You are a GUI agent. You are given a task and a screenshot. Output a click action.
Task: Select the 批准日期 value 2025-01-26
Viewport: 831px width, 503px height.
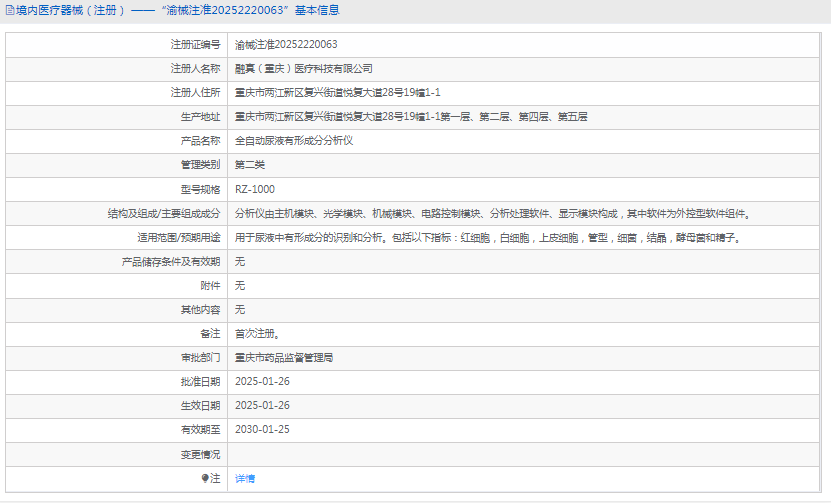(262, 382)
